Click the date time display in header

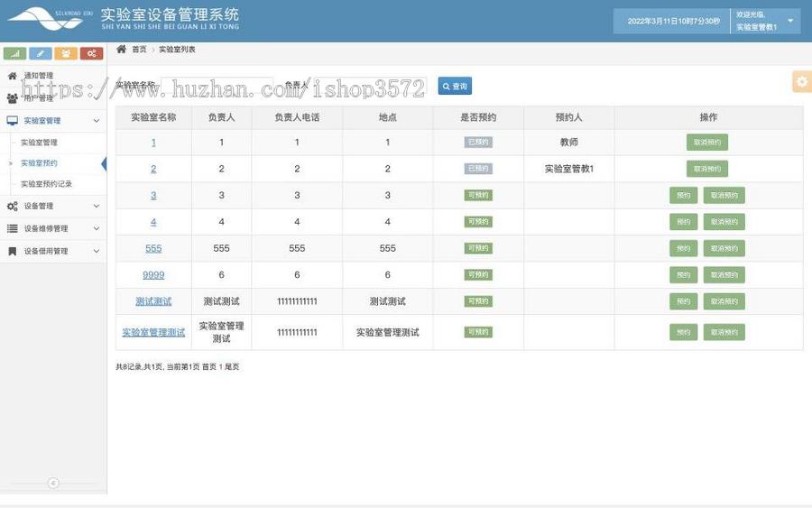coord(673,22)
